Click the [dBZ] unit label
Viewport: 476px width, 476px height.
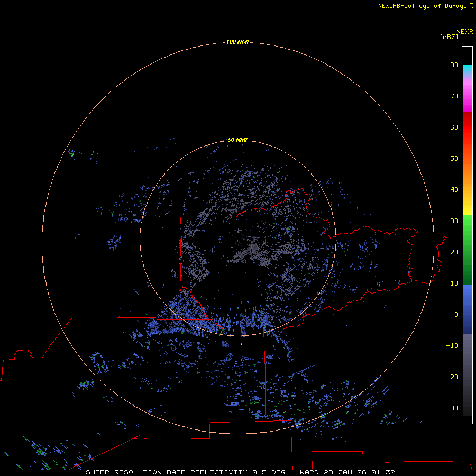[x=449, y=36]
